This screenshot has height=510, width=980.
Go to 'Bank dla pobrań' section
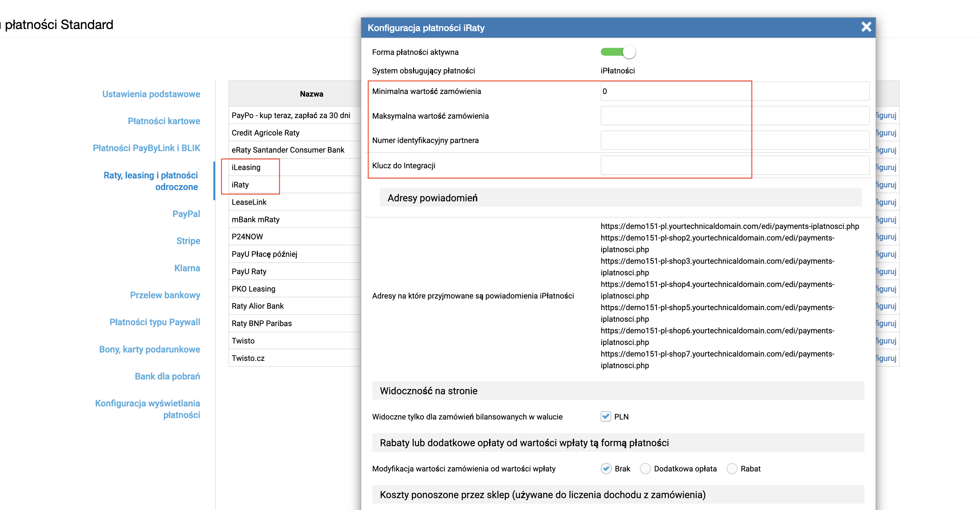tap(167, 377)
